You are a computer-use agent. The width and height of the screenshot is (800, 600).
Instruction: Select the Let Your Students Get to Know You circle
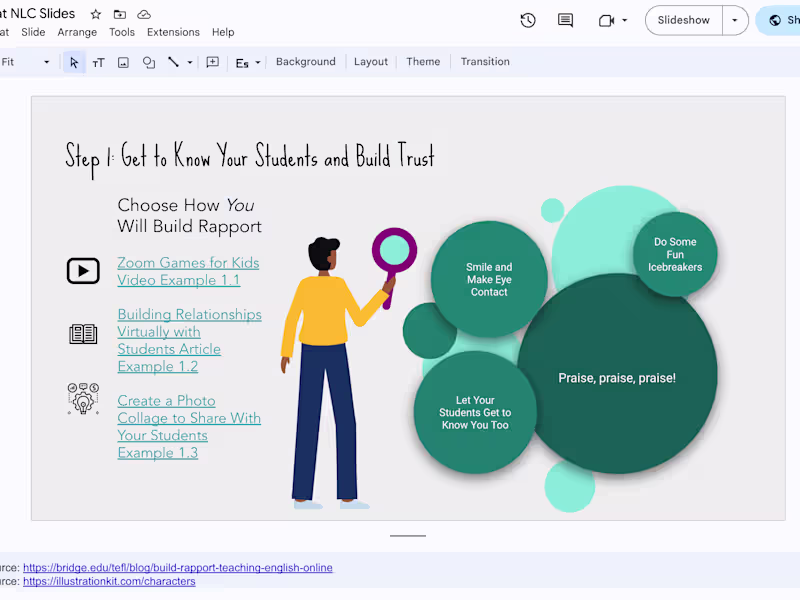point(475,412)
